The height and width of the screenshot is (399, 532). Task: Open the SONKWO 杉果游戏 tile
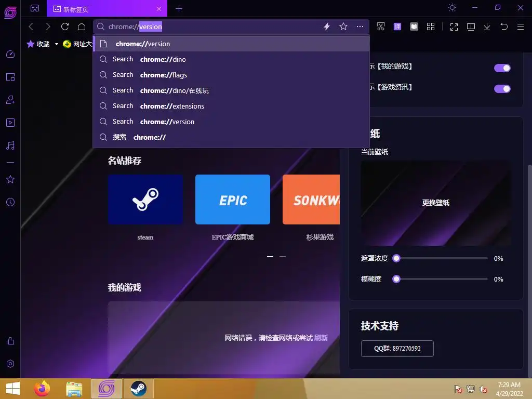(311, 199)
